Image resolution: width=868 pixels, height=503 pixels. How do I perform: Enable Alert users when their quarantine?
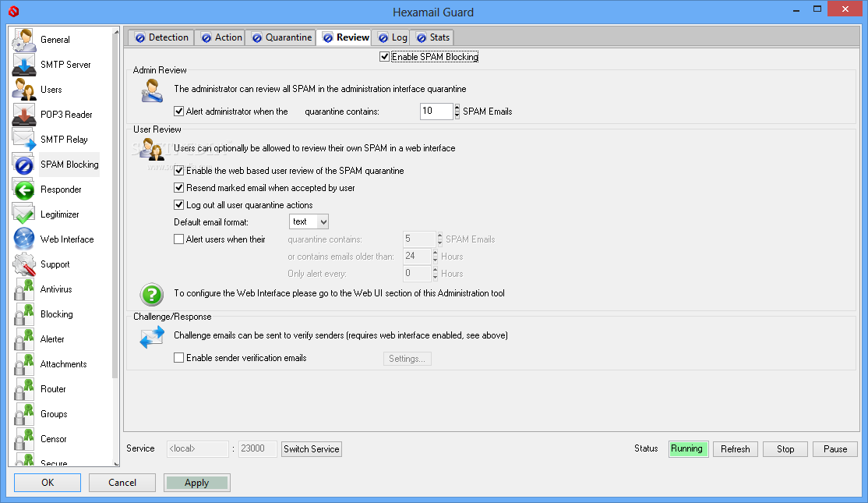tap(178, 239)
